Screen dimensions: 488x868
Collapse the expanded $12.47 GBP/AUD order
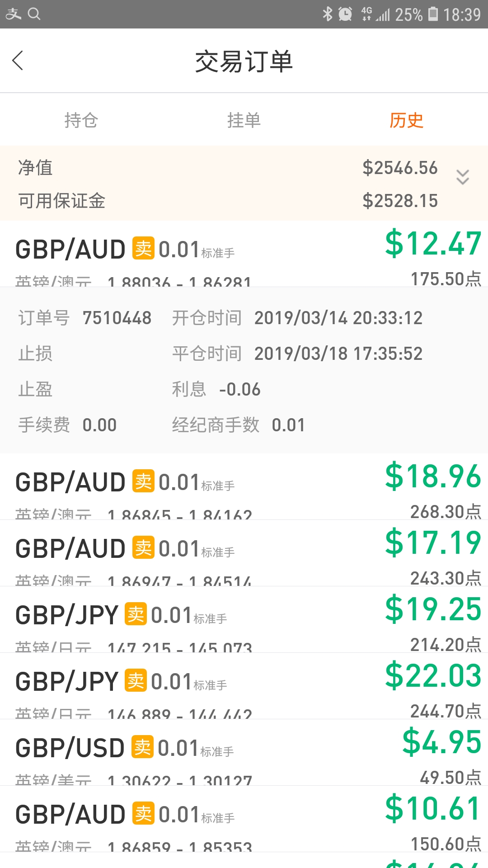coord(244,254)
